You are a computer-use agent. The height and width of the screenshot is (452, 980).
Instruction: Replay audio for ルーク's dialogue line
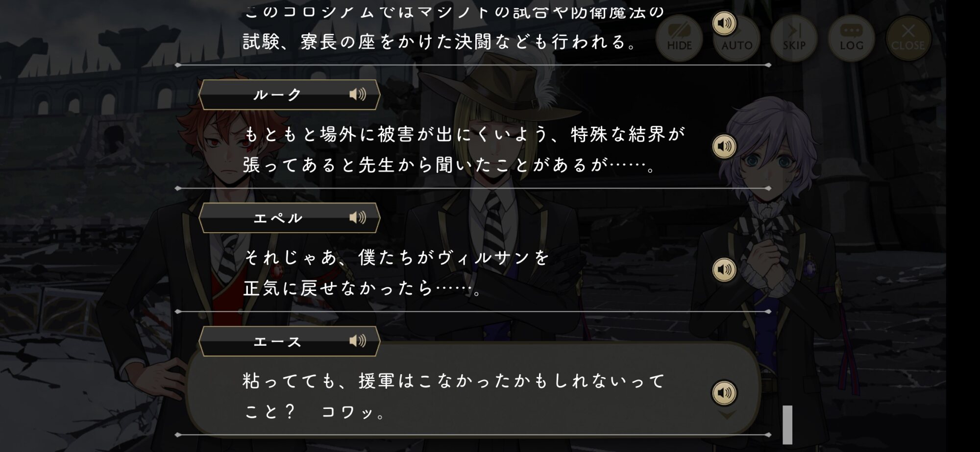pyautogui.click(x=724, y=146)
